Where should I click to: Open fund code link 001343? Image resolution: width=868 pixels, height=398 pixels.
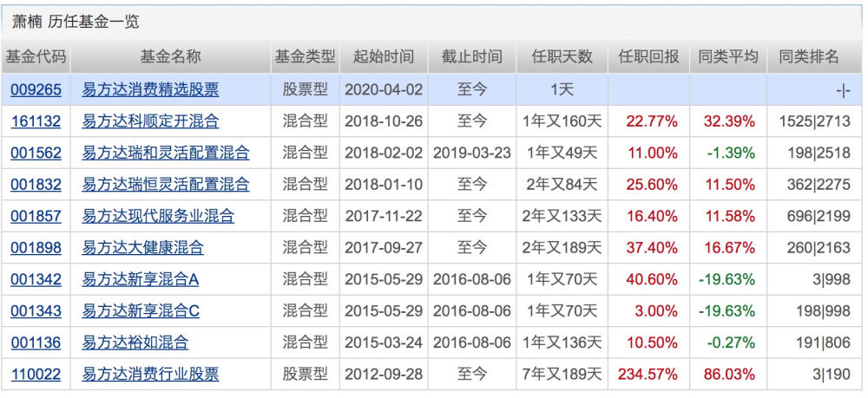[x=36, y=311]
